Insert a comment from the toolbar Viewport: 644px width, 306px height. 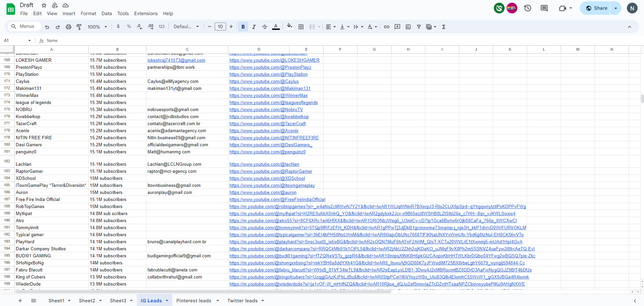pyautogui.click(x=397, y=27)
